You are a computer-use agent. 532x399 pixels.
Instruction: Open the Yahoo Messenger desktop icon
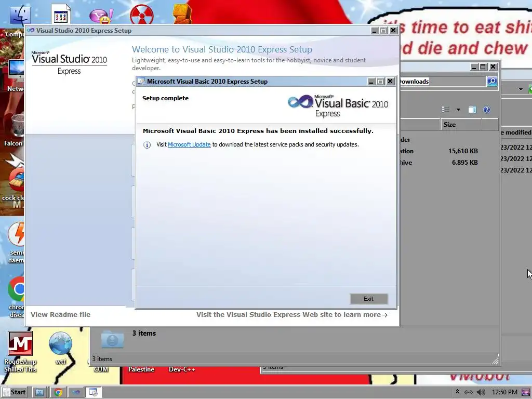[101, 15]
